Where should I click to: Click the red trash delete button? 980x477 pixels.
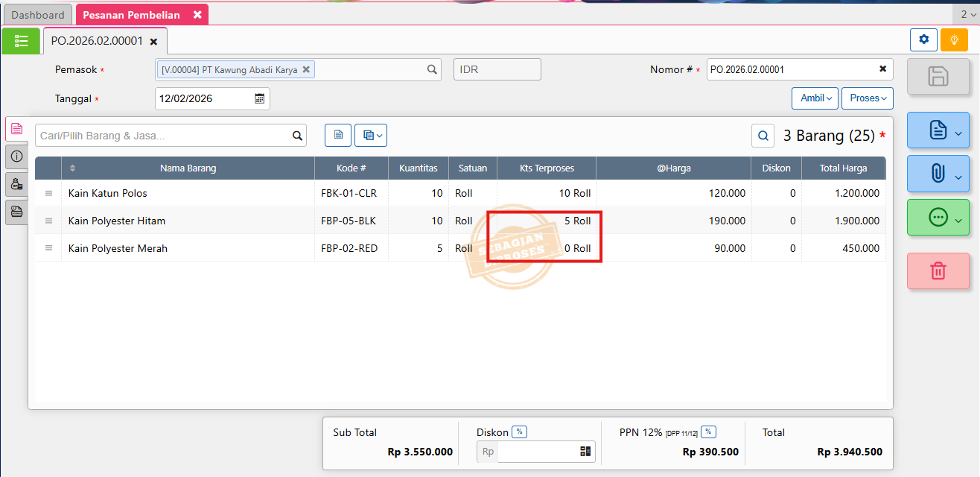[x=938, y=271]
